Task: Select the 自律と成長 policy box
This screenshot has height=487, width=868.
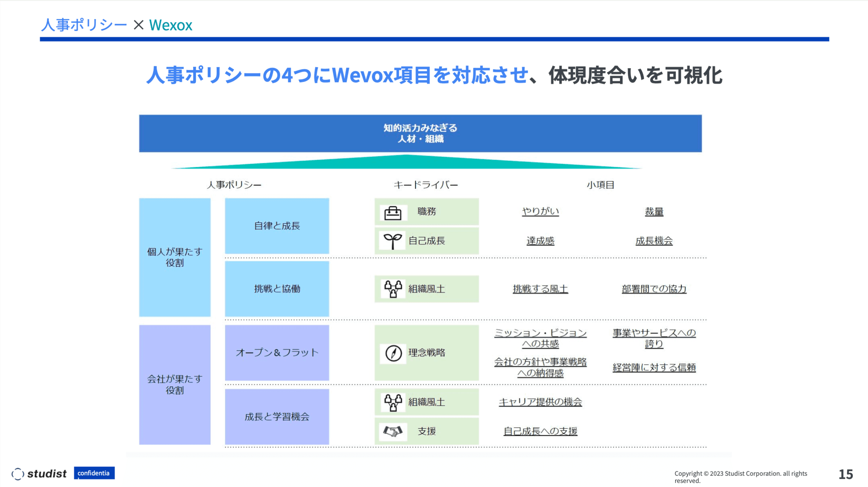Action: point(277,226)
